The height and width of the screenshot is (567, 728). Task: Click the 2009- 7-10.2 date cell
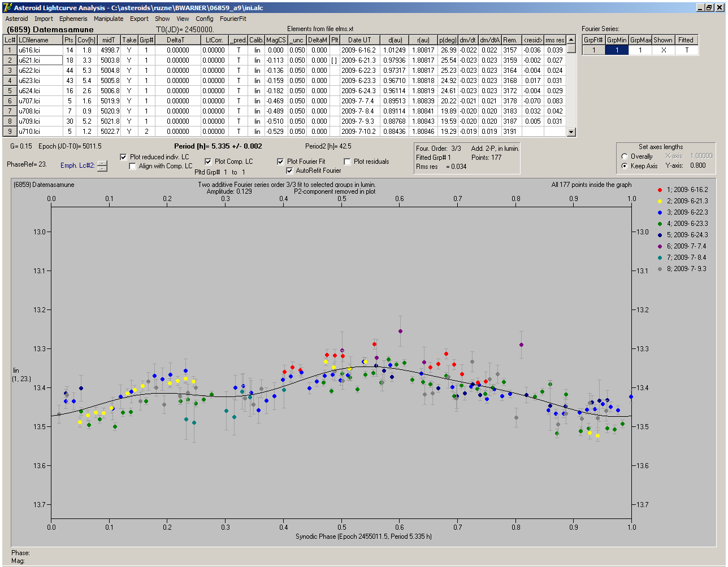pyautogui.click(x=359, y=132)
